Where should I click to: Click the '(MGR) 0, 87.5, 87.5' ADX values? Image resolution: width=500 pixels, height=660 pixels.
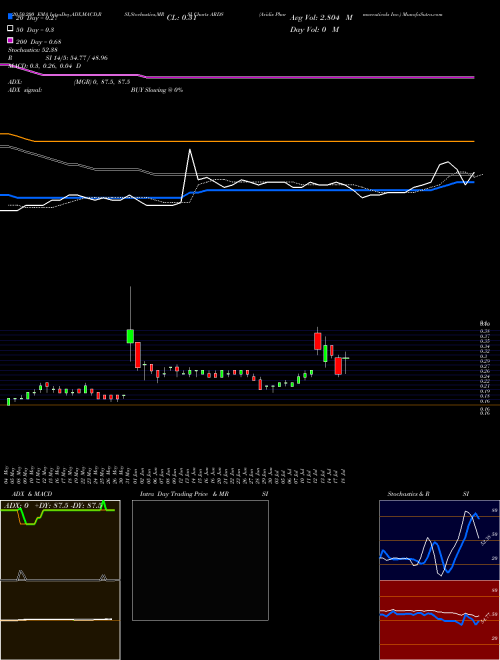coord(102,82)
